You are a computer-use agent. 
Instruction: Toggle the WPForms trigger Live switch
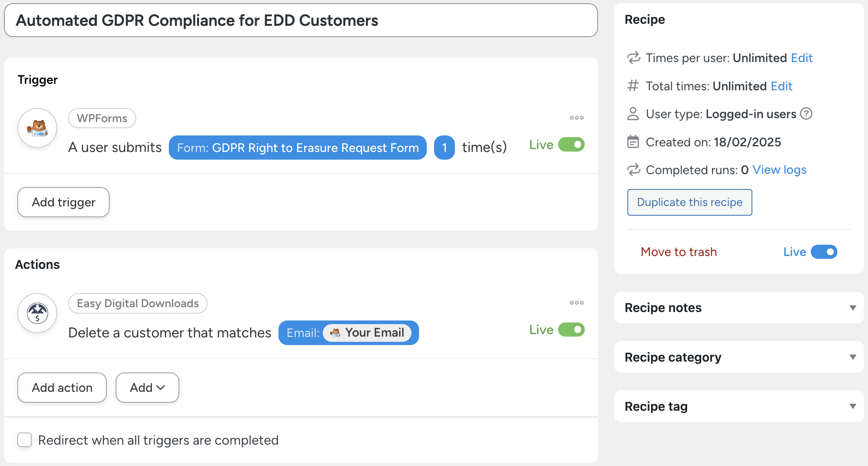click(571, 145)
